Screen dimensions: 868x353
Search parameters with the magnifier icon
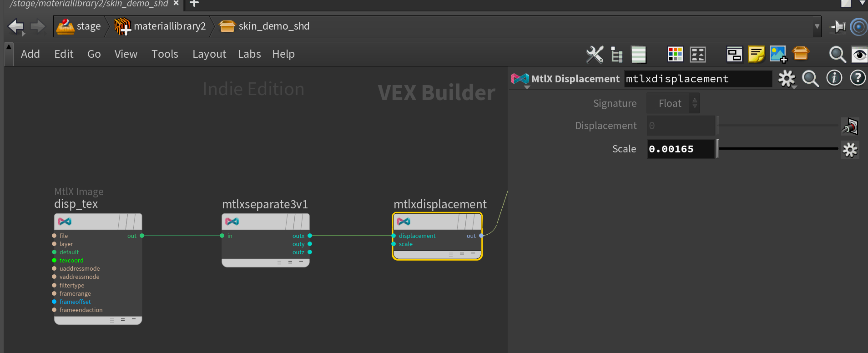pos(810,79)
